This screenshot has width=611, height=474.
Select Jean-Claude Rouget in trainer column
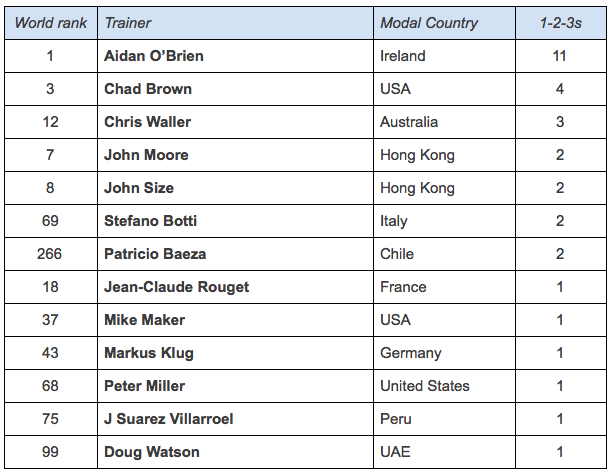click(x=177, y=287)
